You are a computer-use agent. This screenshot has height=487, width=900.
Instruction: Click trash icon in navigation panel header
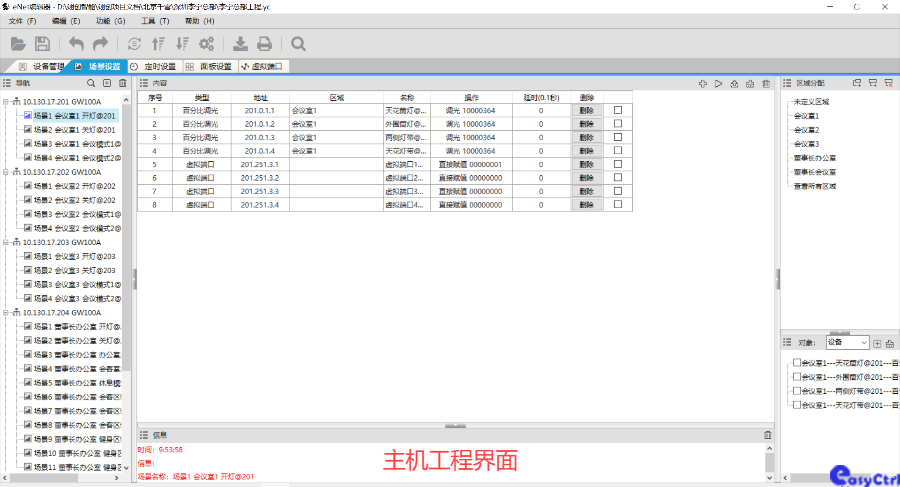[122, 84]
